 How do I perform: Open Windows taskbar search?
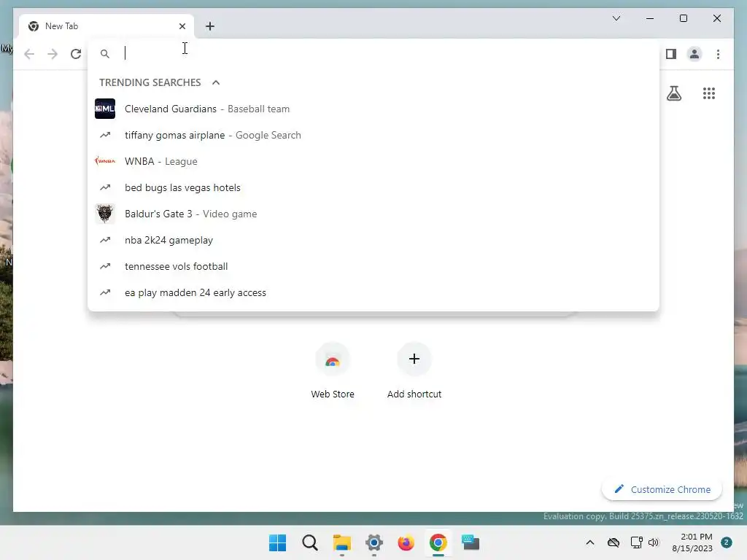click(309, 542)
